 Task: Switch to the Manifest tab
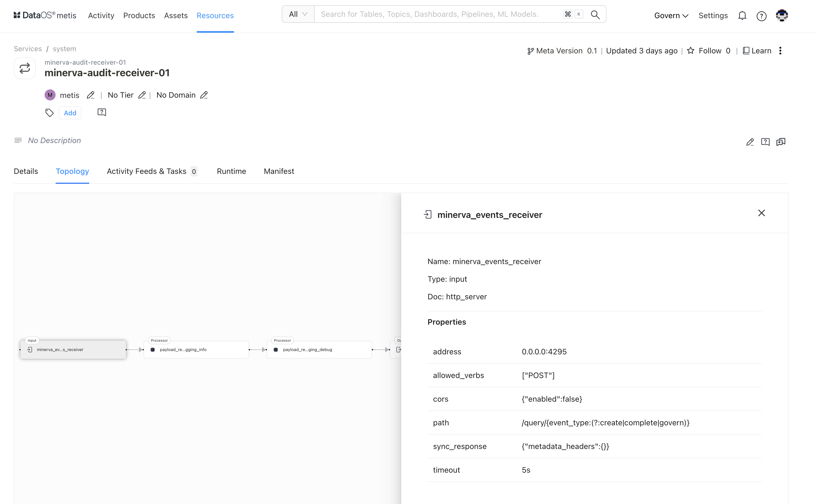tap(279, 171)
